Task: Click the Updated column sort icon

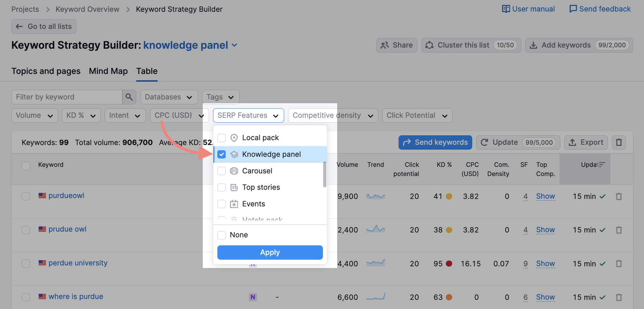Action: click(602, 165)
